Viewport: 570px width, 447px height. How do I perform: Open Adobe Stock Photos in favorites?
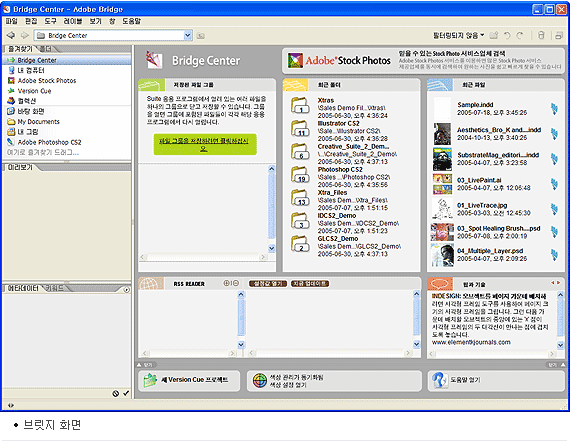[47, 81]
